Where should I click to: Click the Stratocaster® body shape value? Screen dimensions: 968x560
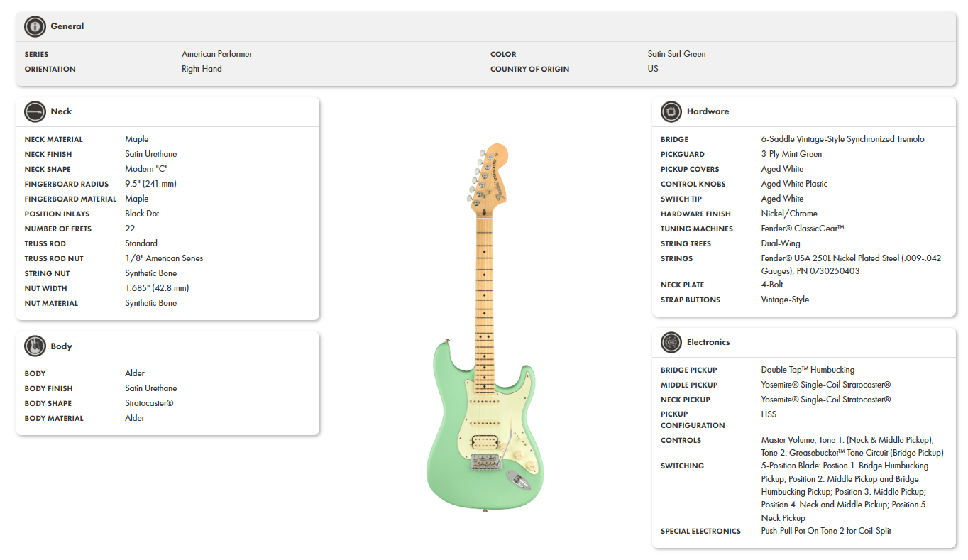click(x=149, y=403)
